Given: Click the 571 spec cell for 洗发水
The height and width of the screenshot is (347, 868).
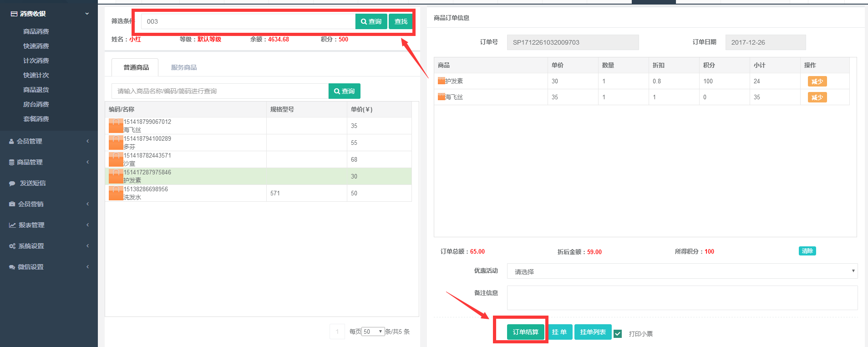Looking at the screenshot, I should 307,193.
